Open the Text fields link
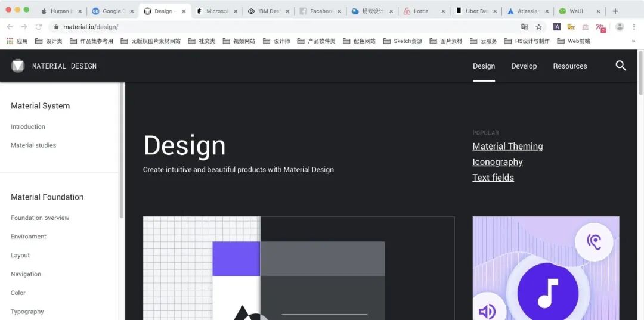 [x=493, y=178]
